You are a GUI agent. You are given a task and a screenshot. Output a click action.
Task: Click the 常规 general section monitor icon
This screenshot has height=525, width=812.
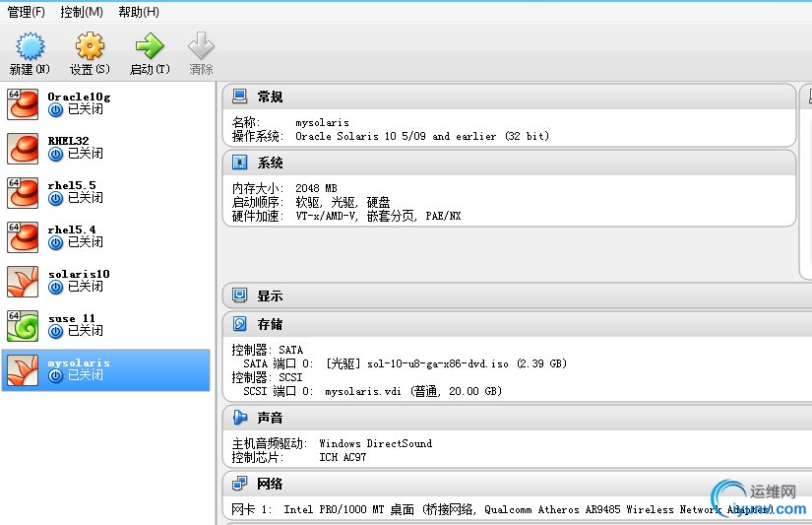click(239, 97)
